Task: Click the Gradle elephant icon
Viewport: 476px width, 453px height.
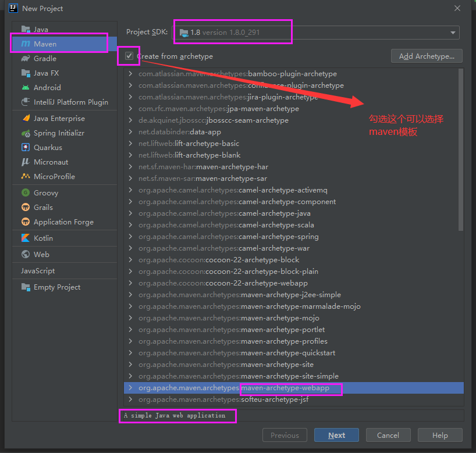Action: [x=26, y=59]
